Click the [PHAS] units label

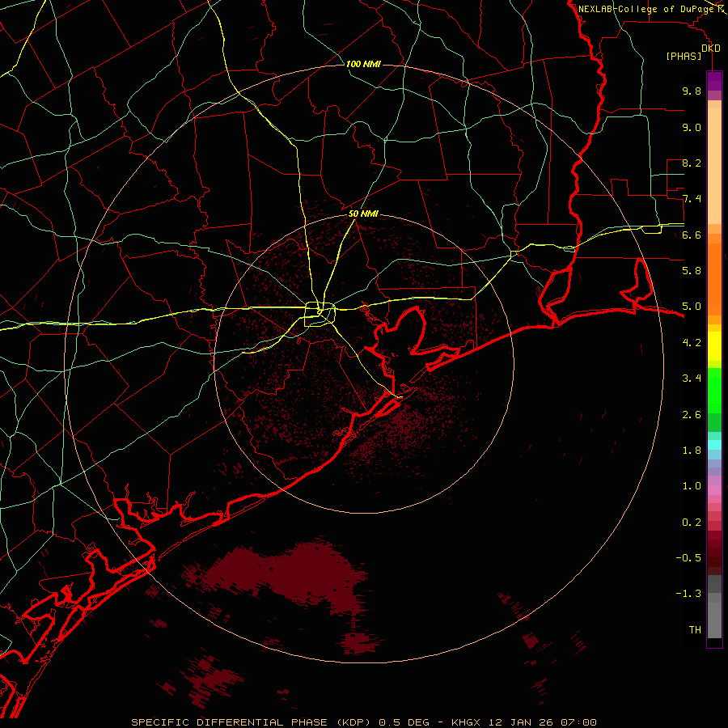[684, 56]
